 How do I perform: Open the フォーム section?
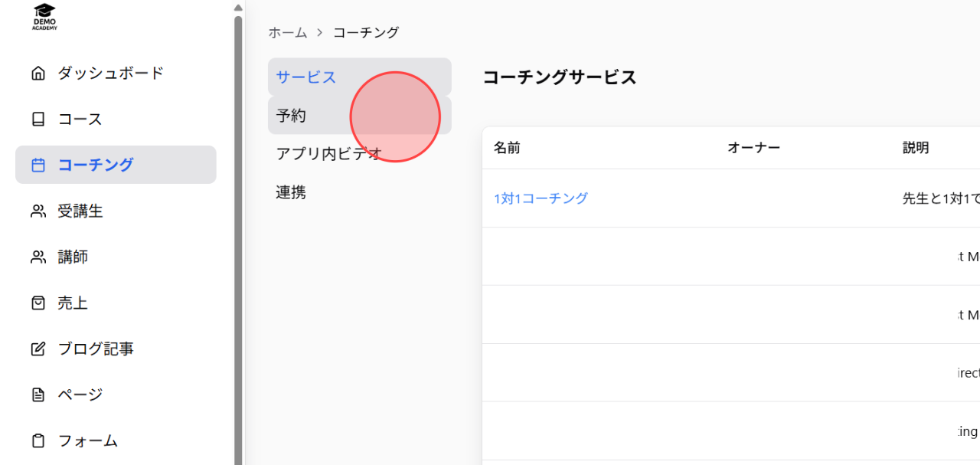116,441
